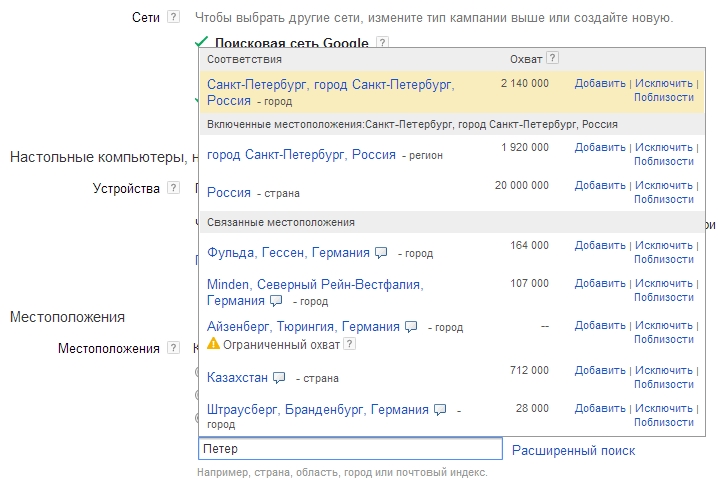
Task: Click Включенные местоположения header text
Action: tap(412, 124)
